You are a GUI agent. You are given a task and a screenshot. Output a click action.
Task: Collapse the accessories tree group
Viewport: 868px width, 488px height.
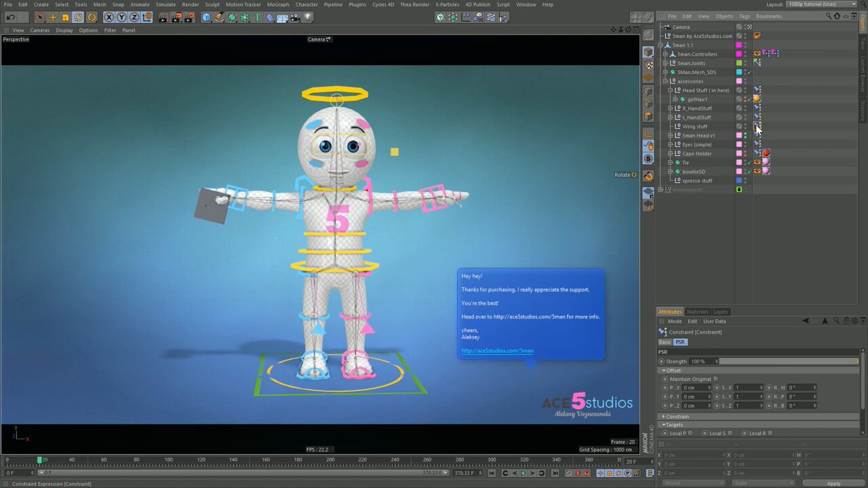pyautogui.click(x=666, y=81)
